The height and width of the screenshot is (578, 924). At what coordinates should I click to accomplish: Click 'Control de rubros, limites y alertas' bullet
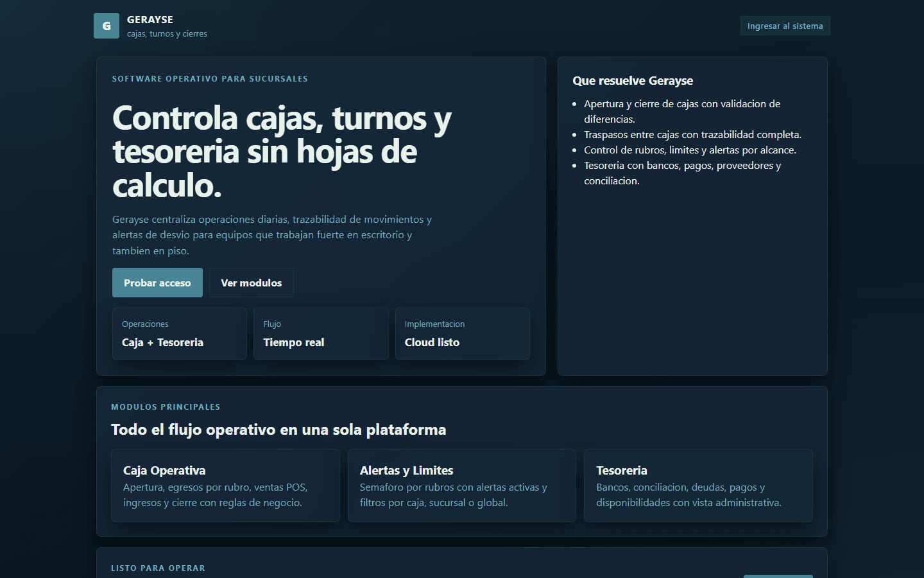pos(690,150)
